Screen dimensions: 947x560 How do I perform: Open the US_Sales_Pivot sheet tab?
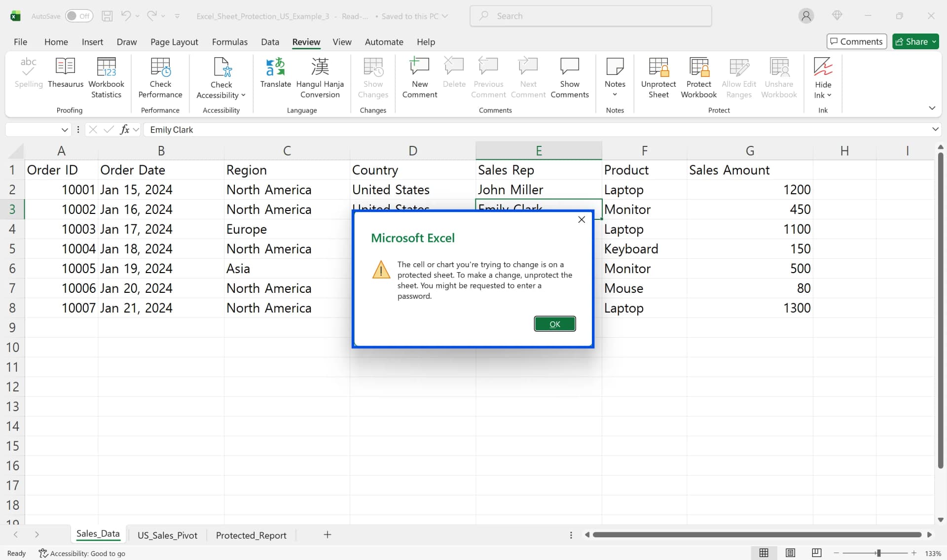167,535
